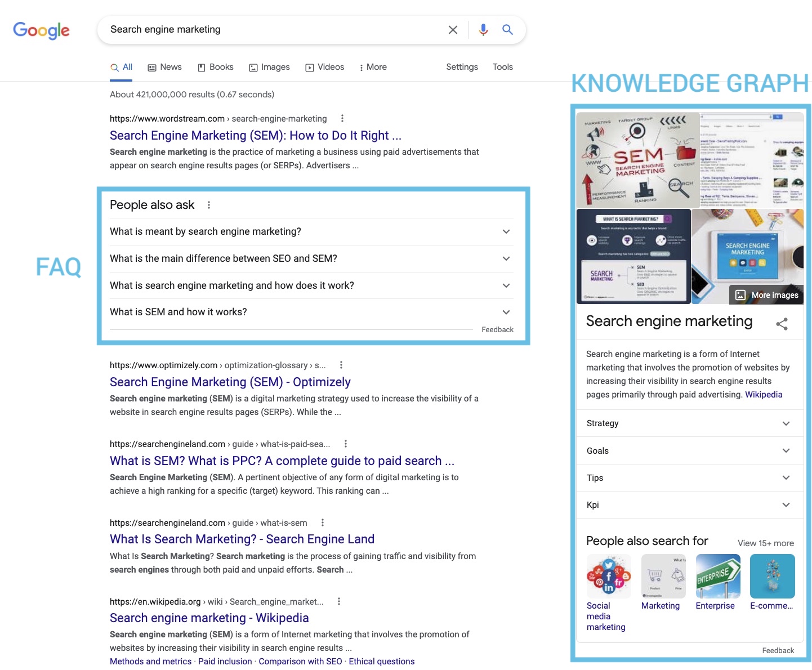Send Feedback on the knowledge panel
Image resolution: width=812 pixels, height=670 pixels.
tap(778, 651)
